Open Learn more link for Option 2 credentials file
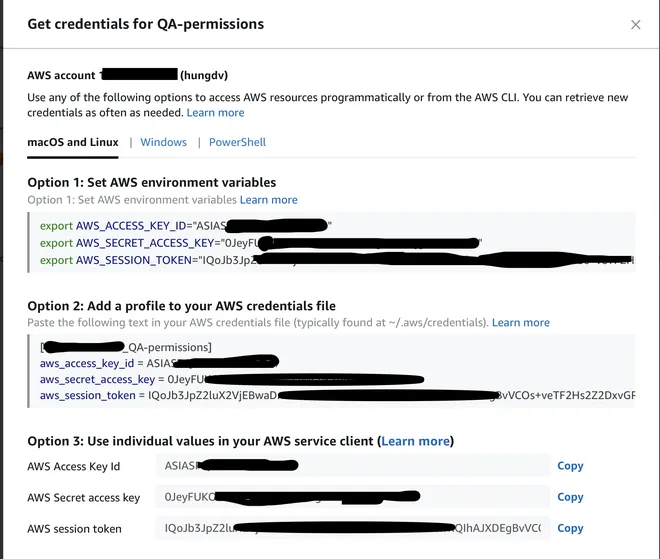This screenshot has height=559, width=660. point(521,322)
